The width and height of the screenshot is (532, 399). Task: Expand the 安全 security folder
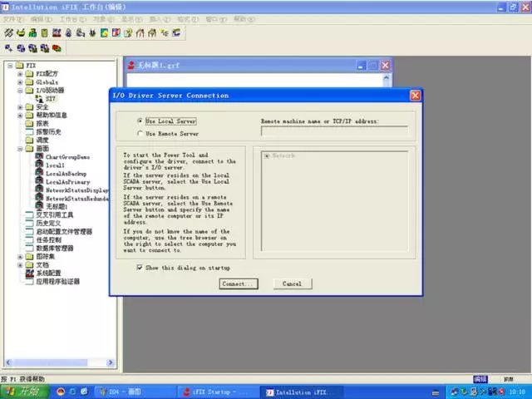(x=20, y=107)
